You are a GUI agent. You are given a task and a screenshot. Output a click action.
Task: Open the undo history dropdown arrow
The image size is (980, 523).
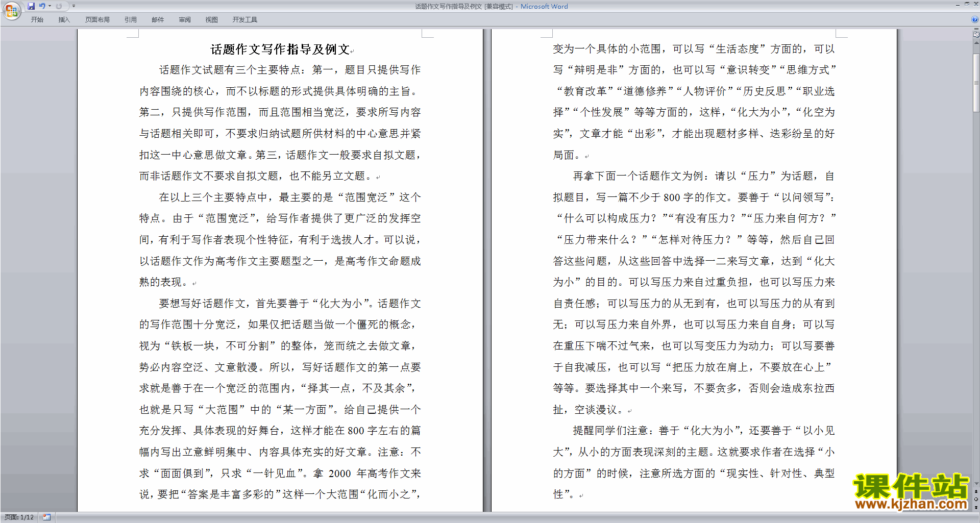(x=50, y=6)
